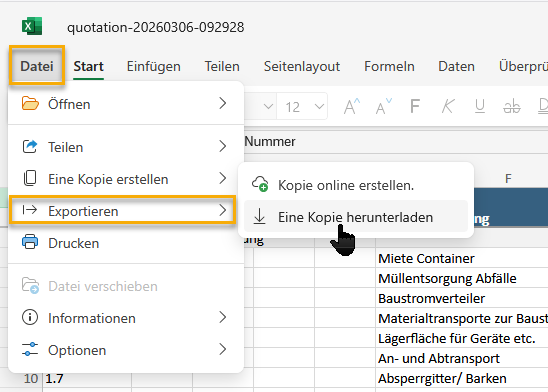Open the Daten ribbon tab
Image resolution: width=548 pixels, height=392 pixels.
456,66
